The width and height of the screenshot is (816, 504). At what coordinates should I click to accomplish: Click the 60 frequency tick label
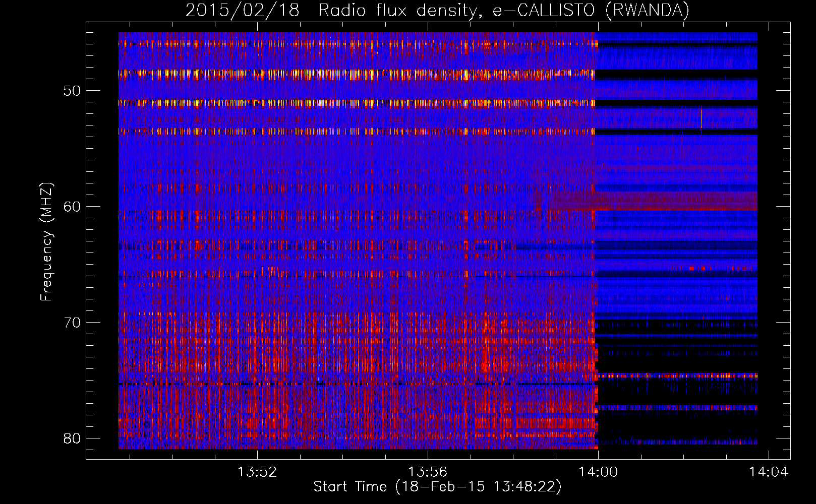[x=72, y=207]
